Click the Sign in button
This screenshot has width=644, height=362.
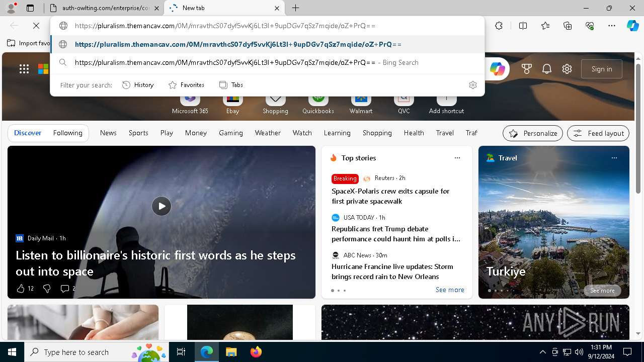(x=602, y=69)
